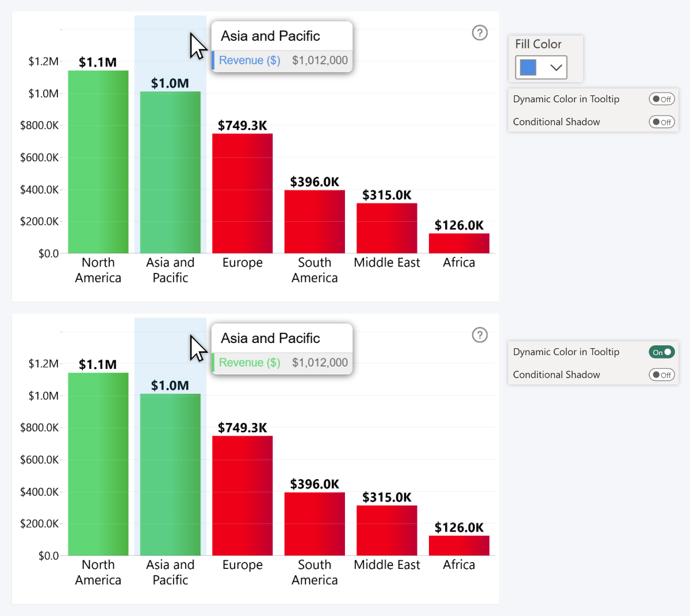Click the Europe axis label on bottom chart

(x=242, y=565)
